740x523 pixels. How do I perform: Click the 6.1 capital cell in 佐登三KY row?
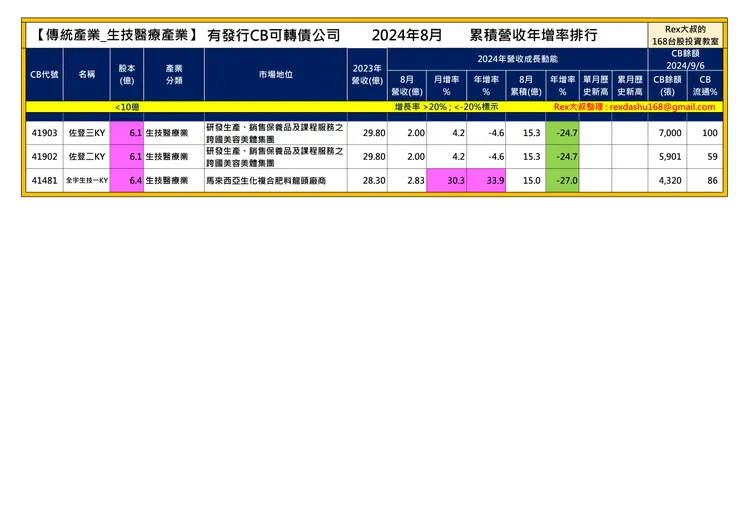tap(126, 133)
